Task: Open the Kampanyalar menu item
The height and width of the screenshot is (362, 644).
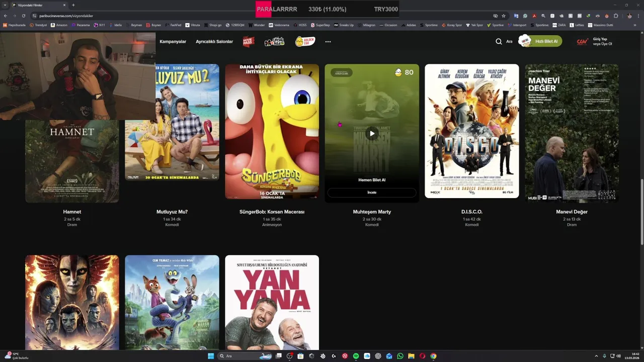Action: (x=173, y=41)
